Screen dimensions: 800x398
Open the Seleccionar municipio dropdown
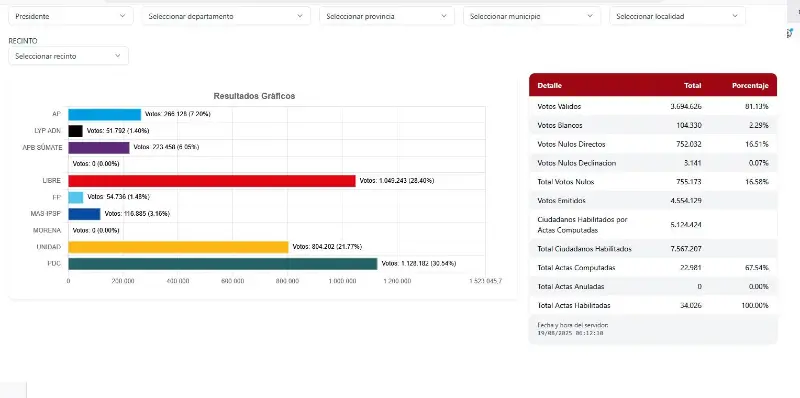[x=532, y=16]
